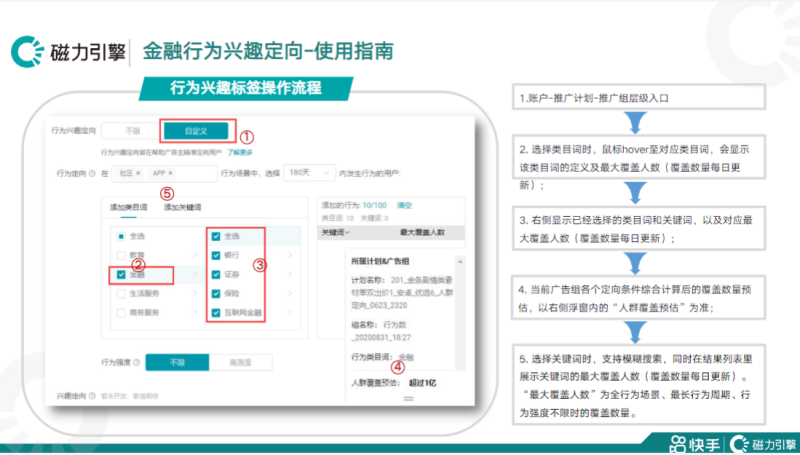Uncheck the 证券 subcategory checkbox
This screenshot has width=800, height=455.
pyautogui.click(x=216, y=274)
